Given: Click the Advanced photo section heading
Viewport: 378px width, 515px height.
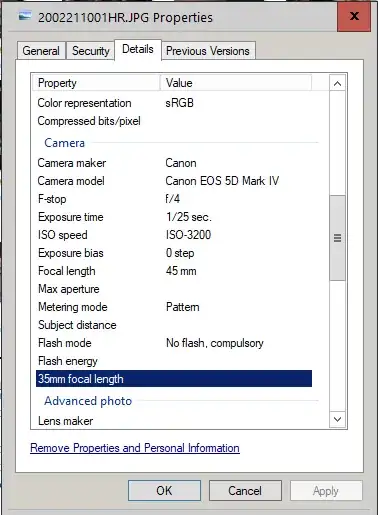Looking at the screenshot, I should (x=88, y=401).
